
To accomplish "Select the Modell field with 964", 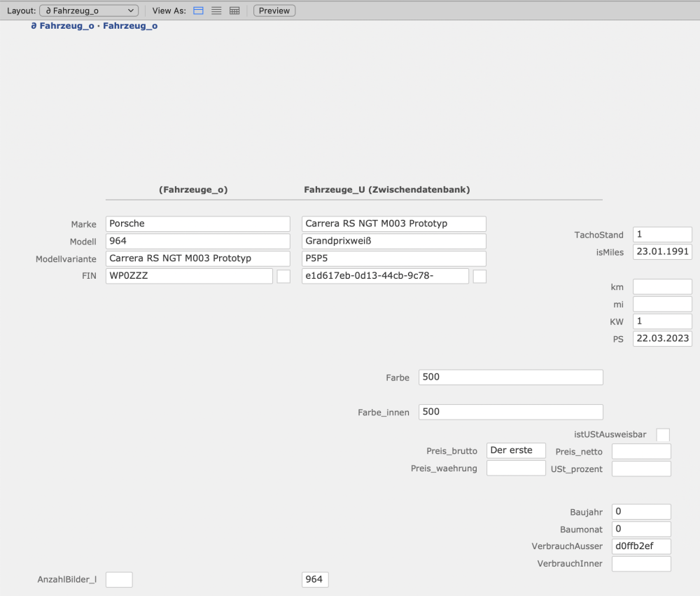I will [x=197, y=242].
